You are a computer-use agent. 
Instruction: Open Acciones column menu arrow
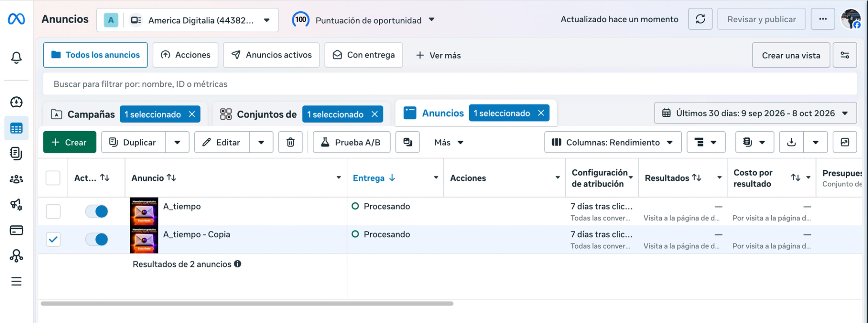coord(557,178)
